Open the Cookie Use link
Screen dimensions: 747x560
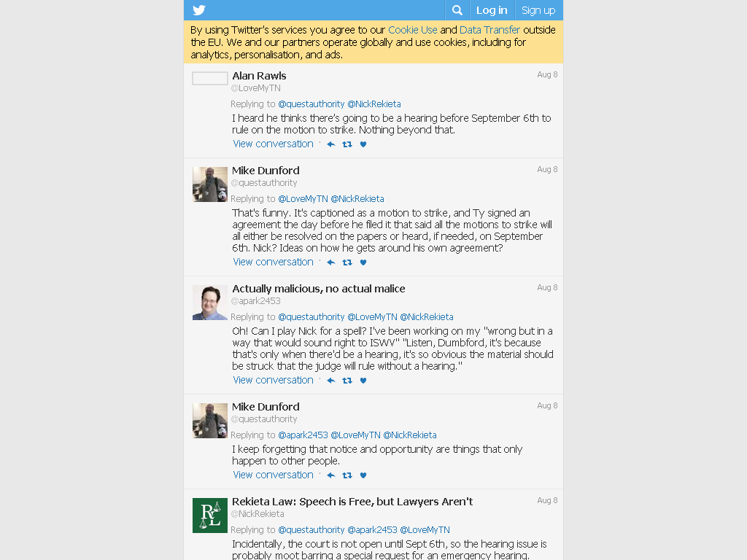click(413, 30)
